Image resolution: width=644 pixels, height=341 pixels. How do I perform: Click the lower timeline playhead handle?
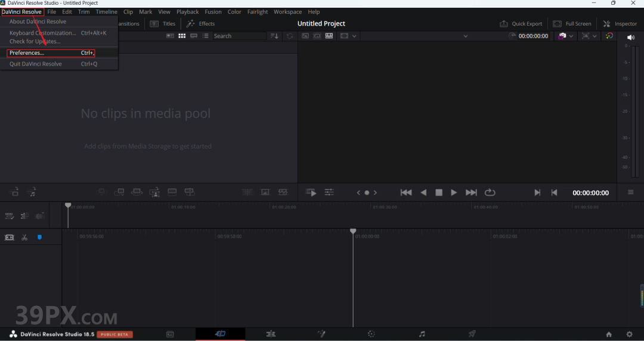[x=353, y=231]
